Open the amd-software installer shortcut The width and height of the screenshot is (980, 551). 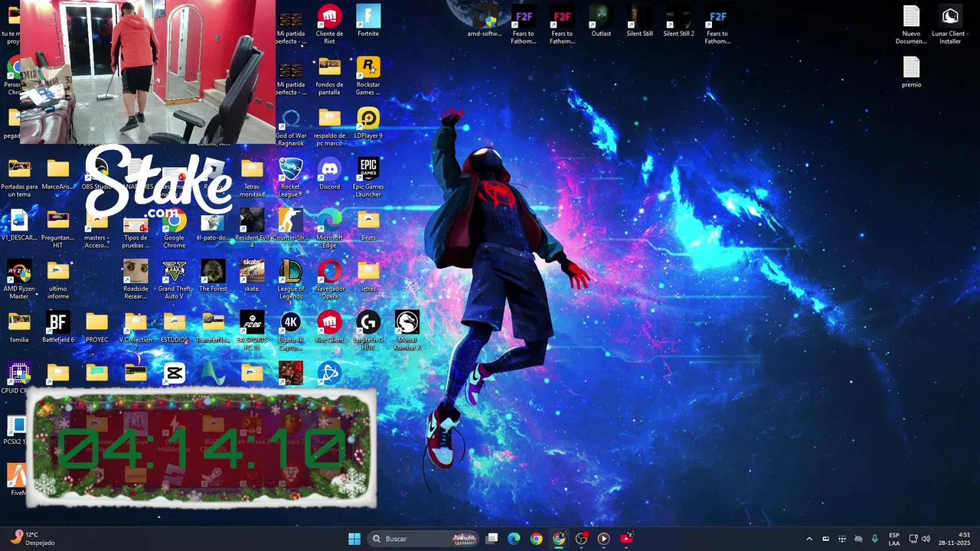tap(485, 21)
